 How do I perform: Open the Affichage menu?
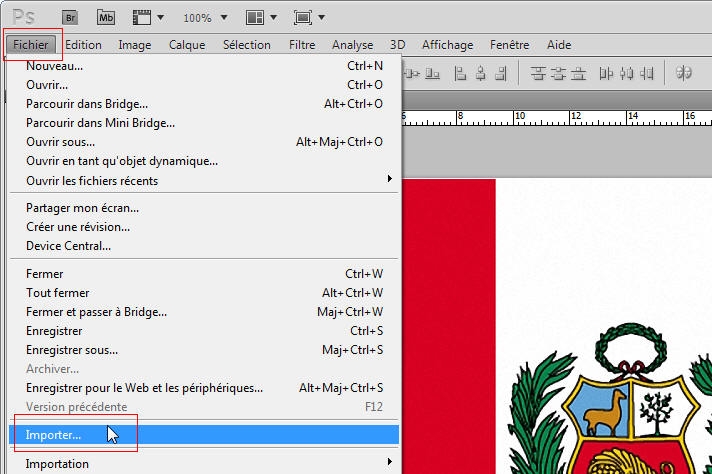447,44
